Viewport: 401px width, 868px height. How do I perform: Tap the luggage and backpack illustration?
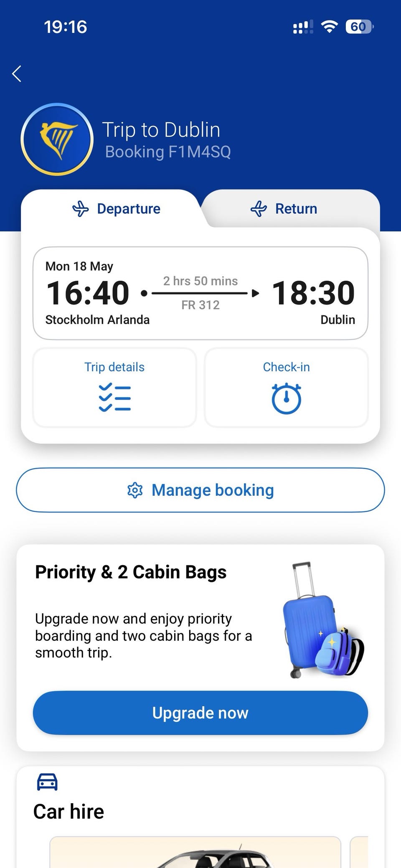(x=322, y=621)
